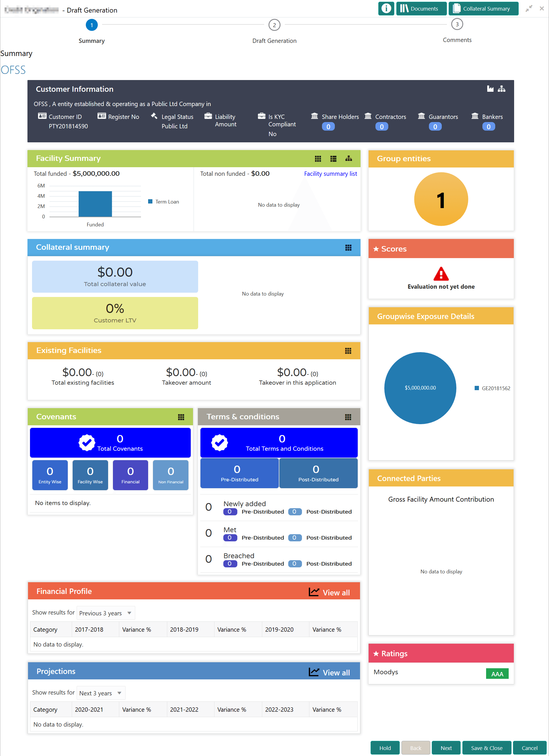Open Covenants grid view icon
Image resolution: width=549 pixels, height=756 pixels.
pyautogui.click(x=181, y=417)
